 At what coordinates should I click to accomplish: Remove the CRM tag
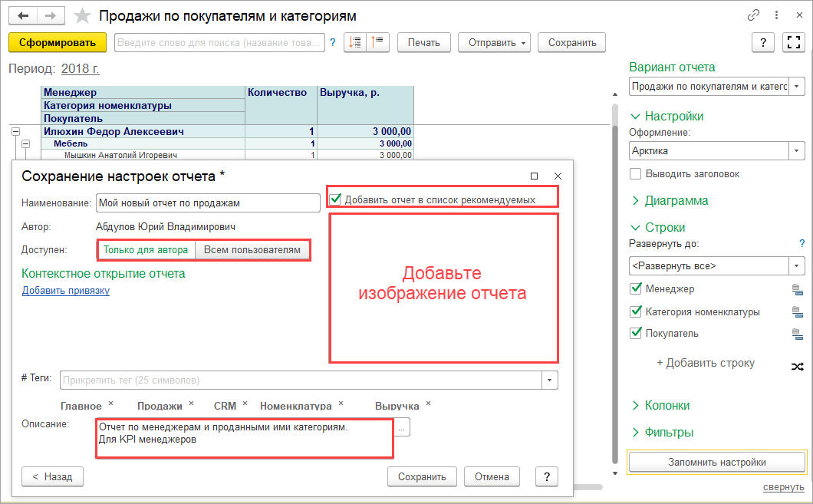[x=245, y=404]
